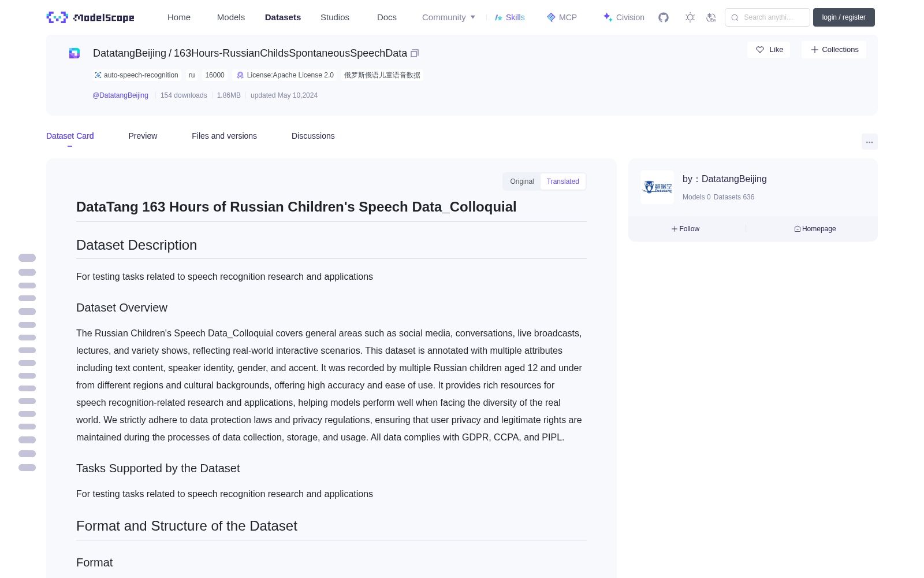Click the ru language tag
Viewport: 924px width, 578px height.
[192, 75]
